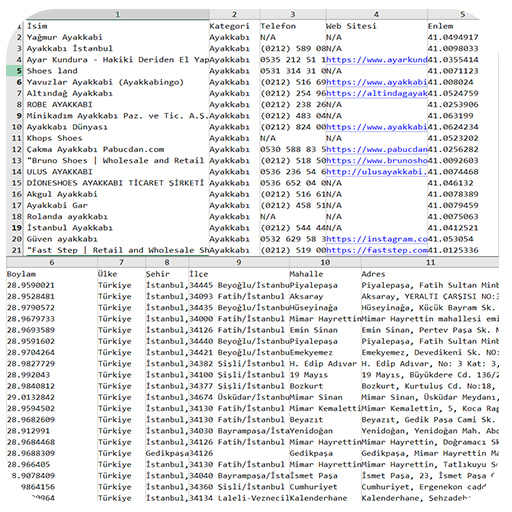Click the Enlem header cell
Viewport: 512px width, 512px height.
click(463, 26)
